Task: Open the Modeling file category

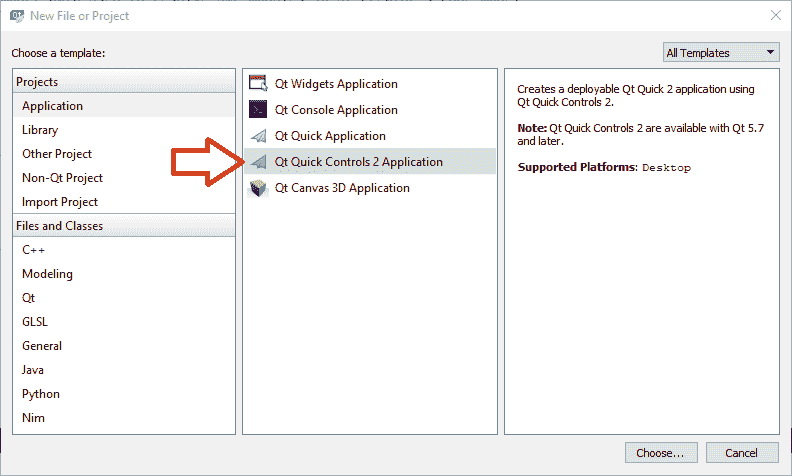Action: coord(47,274)
